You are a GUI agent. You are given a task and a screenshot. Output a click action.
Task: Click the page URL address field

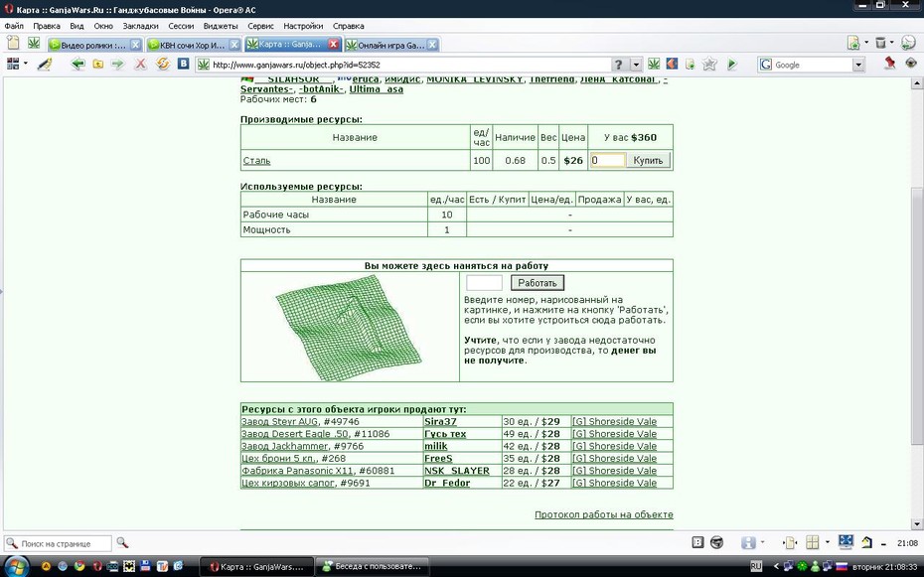[x=403, y=65]
